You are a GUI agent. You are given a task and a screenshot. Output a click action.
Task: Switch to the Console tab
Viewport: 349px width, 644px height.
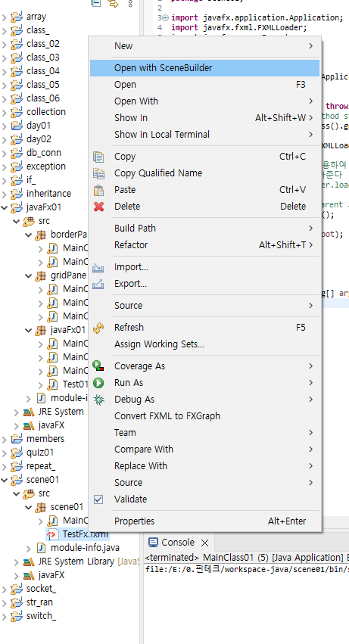[x=178, y=542]
